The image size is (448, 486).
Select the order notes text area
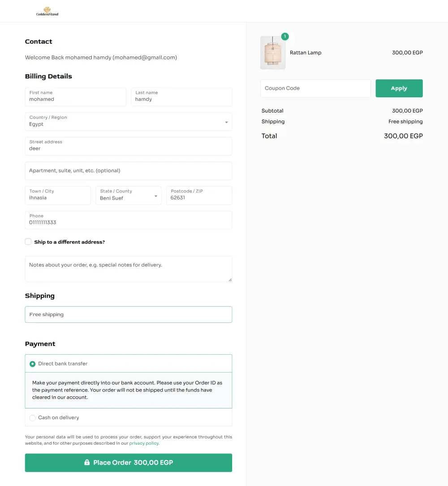[129, 269]
